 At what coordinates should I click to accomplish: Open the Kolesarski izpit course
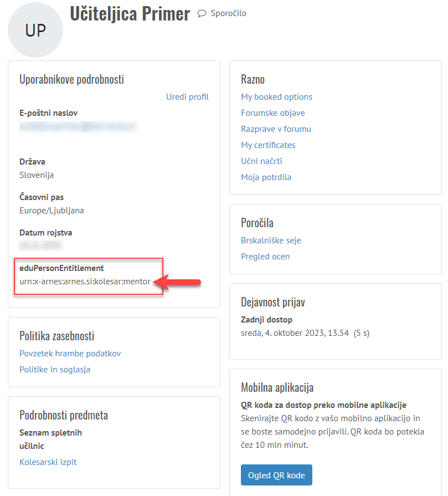(x=48, y=462)
